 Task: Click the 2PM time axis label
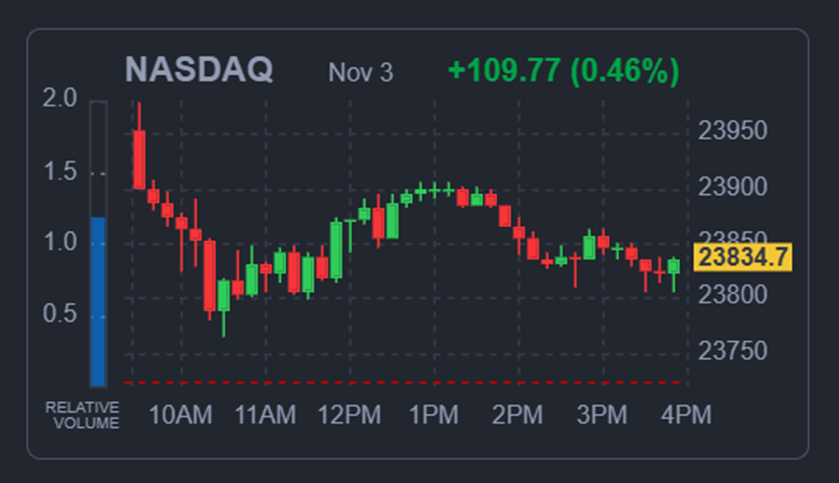tap(518, 415)
